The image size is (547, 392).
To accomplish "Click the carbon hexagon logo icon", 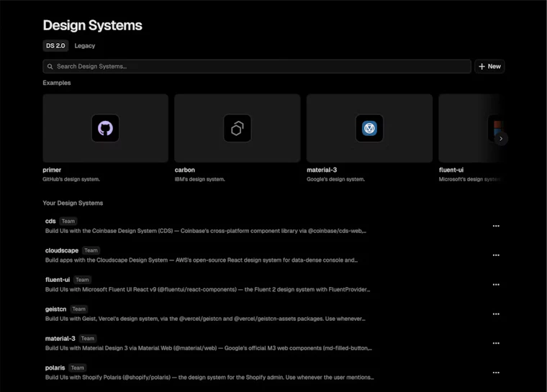I will 238,128.
